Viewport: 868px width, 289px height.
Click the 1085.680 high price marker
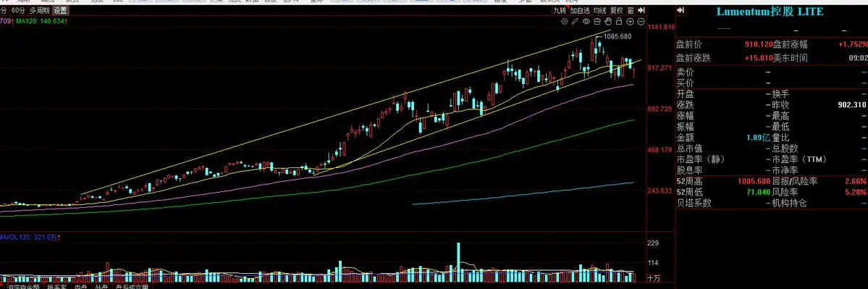[618, 36]
